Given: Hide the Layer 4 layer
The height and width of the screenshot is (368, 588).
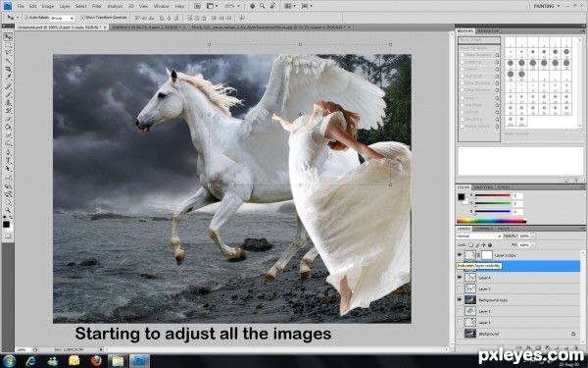Looking at the screenshot, I should 460,278.
